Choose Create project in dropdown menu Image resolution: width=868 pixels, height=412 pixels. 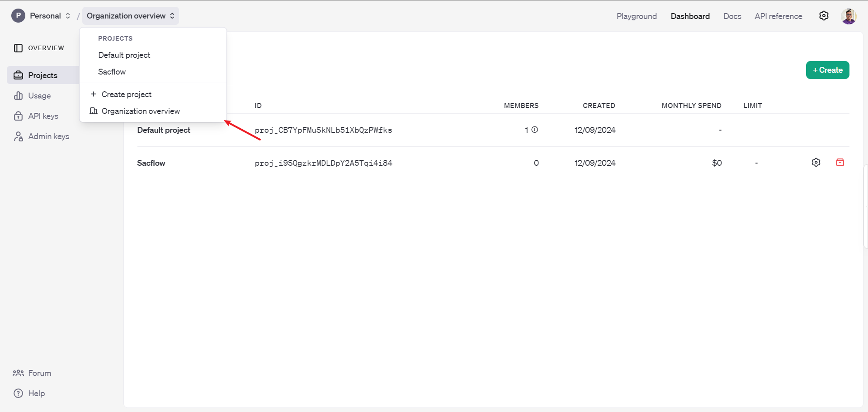pyautogui.click(x=127, y=94)
